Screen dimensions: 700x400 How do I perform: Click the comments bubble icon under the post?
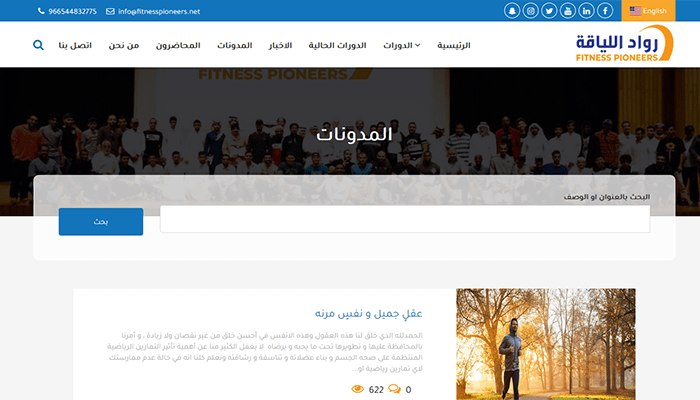(x=394, y=389)
